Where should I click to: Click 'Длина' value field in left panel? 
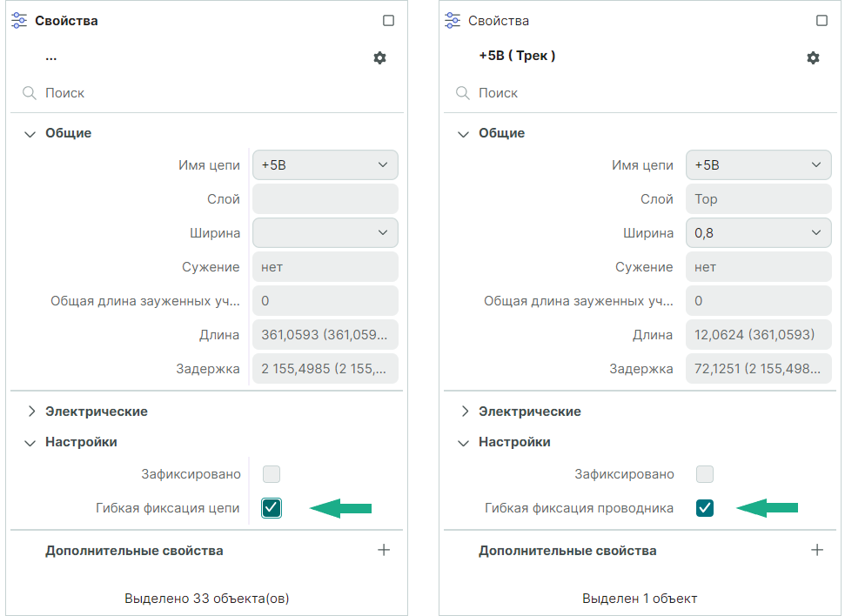click(x=325, y=335)
